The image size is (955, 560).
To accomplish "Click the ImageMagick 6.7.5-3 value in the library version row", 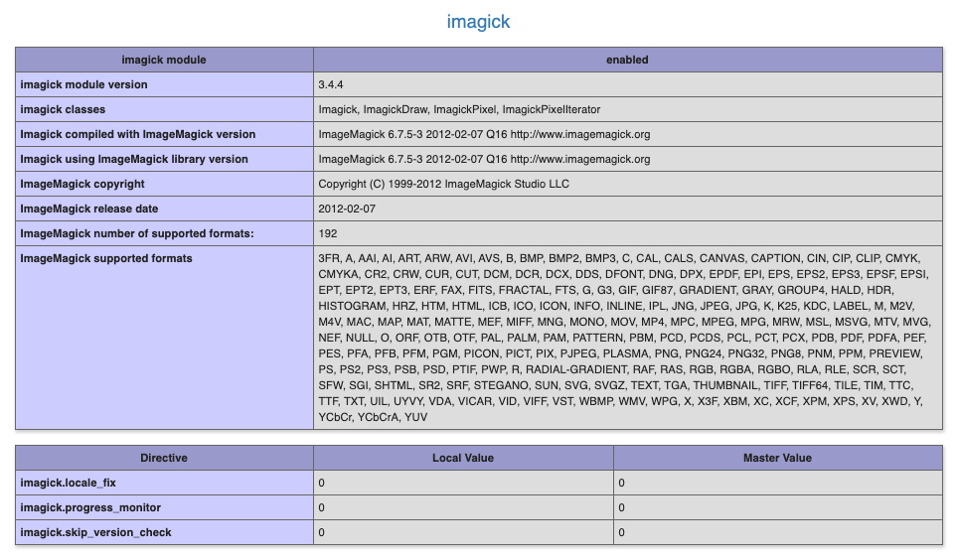I will pos(484,160).
